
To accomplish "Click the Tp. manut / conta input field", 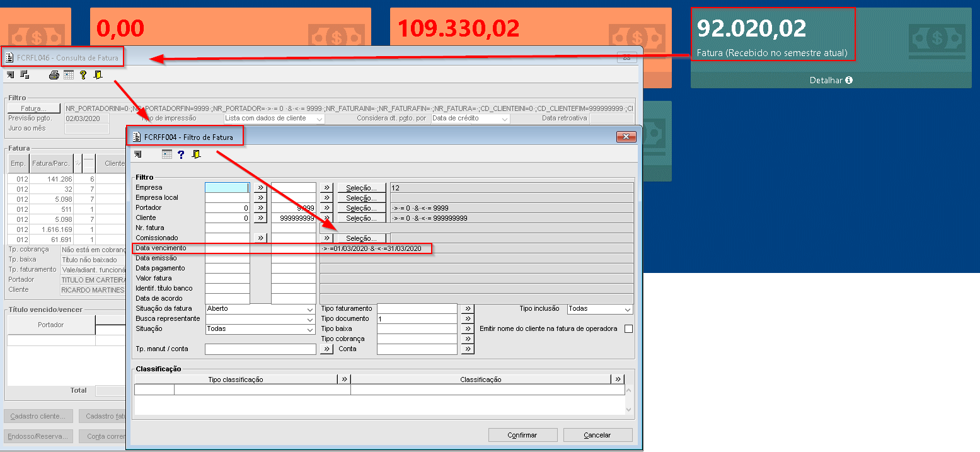I will pos(260,349).
